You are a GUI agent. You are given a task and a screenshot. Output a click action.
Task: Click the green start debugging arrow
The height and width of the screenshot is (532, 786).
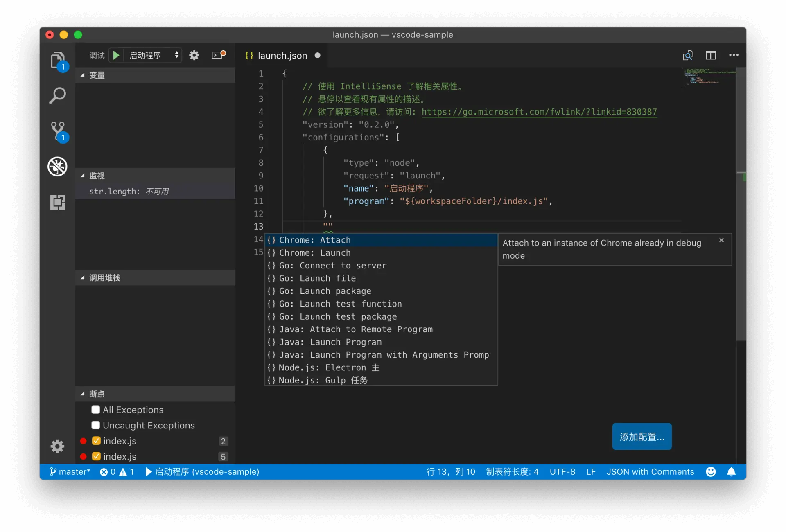(x=116, y=55)
